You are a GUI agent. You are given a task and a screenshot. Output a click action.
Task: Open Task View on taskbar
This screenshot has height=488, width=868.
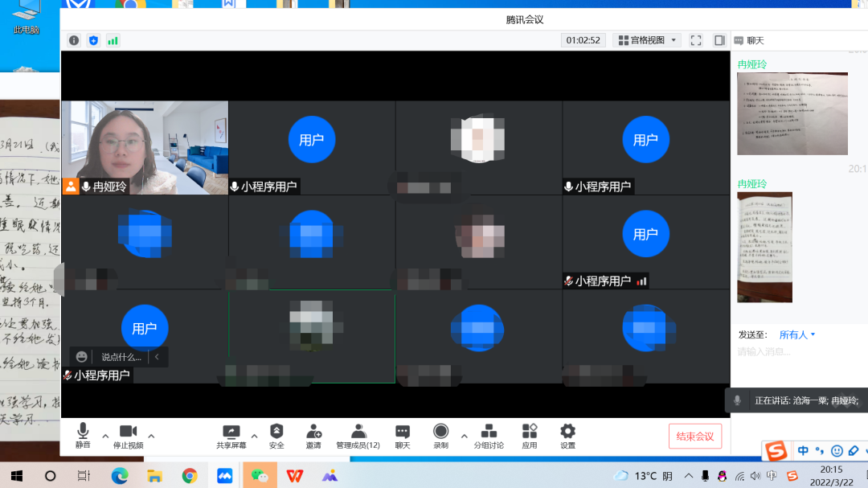[84, 476]
